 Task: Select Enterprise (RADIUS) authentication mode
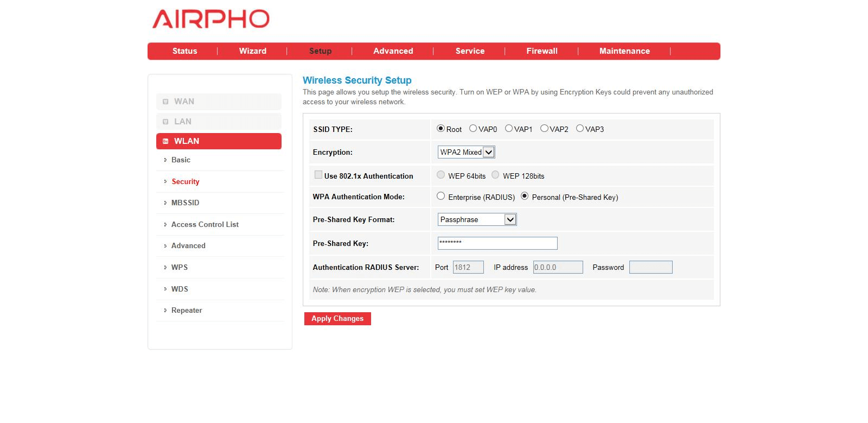[441, 197]
